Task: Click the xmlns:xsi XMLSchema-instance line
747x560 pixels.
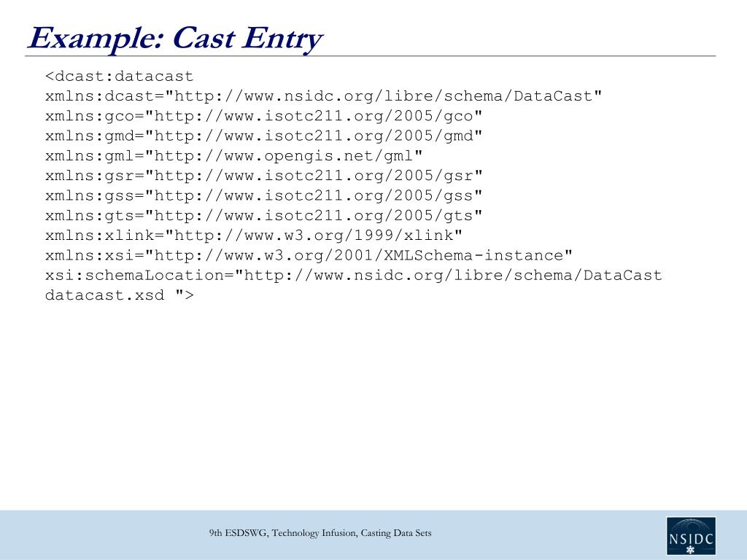Action: tap(309, 256)
